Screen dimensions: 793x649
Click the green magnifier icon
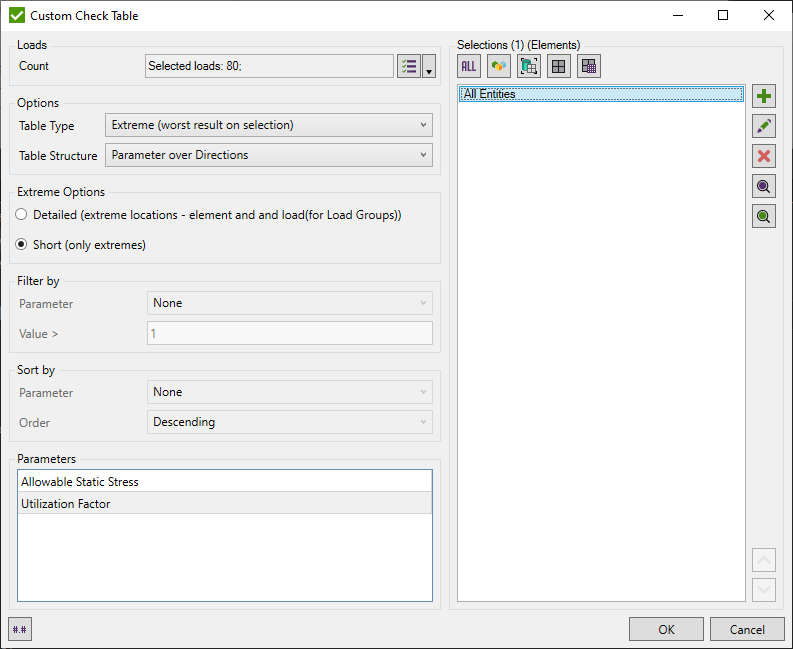coord(764,216)
